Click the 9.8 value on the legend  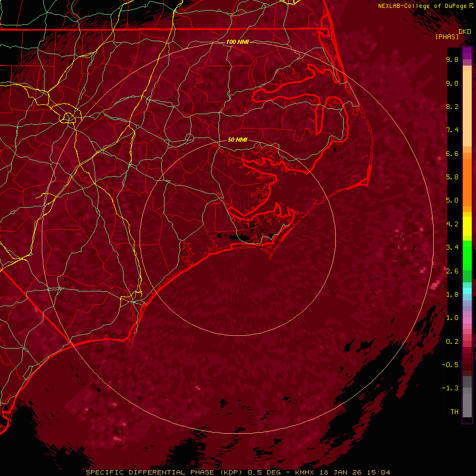click(452, 59)
